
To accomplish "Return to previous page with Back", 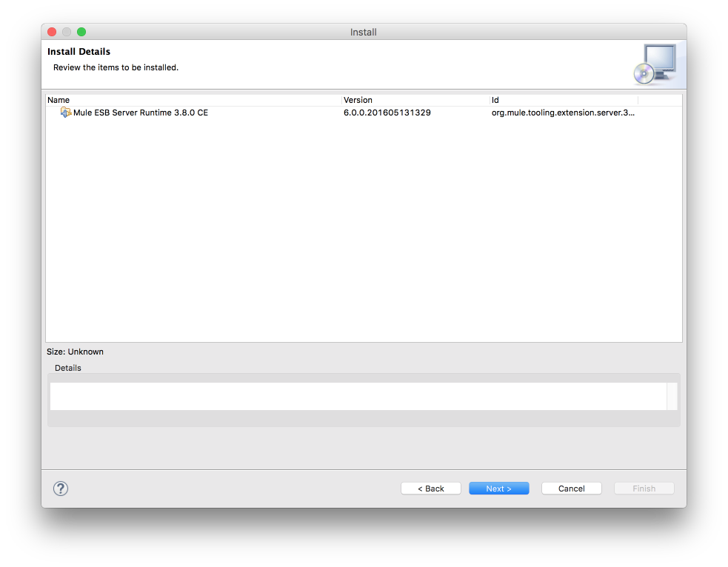I will pos(431,488).
